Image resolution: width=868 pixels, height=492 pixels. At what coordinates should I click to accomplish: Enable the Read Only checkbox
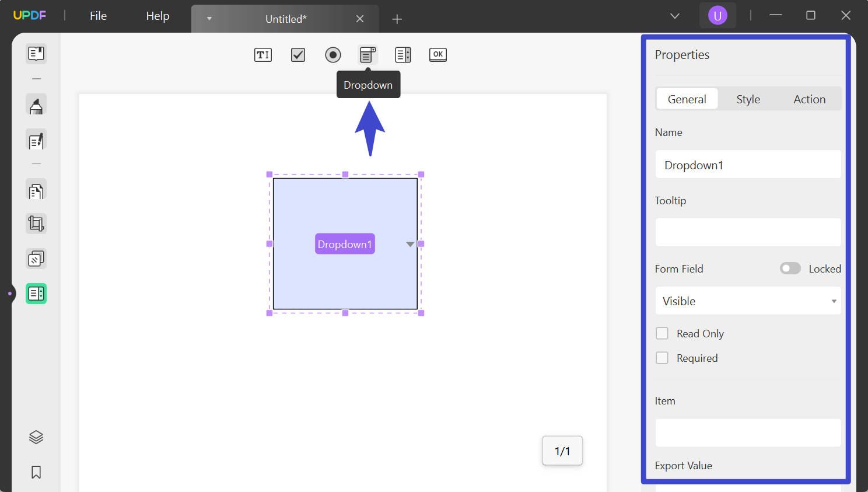pos(662,333)
